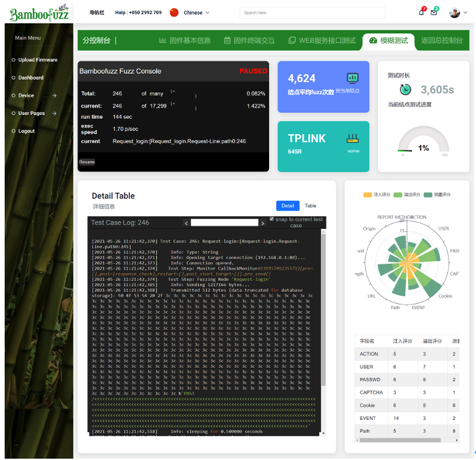Select the Detail view button
This screenshot has height=460, width=476.
pyautogui.click(x=288, y=206)
